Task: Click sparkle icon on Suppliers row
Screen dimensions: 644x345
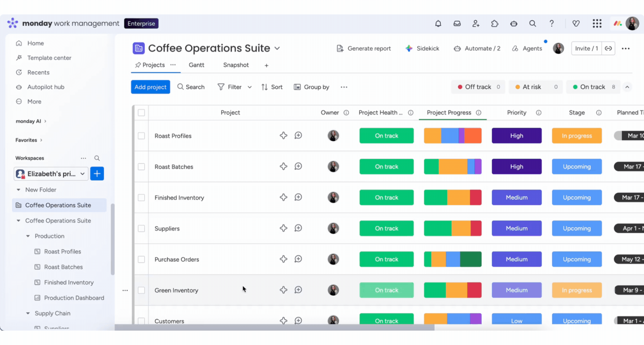Action: click(283, 228)
